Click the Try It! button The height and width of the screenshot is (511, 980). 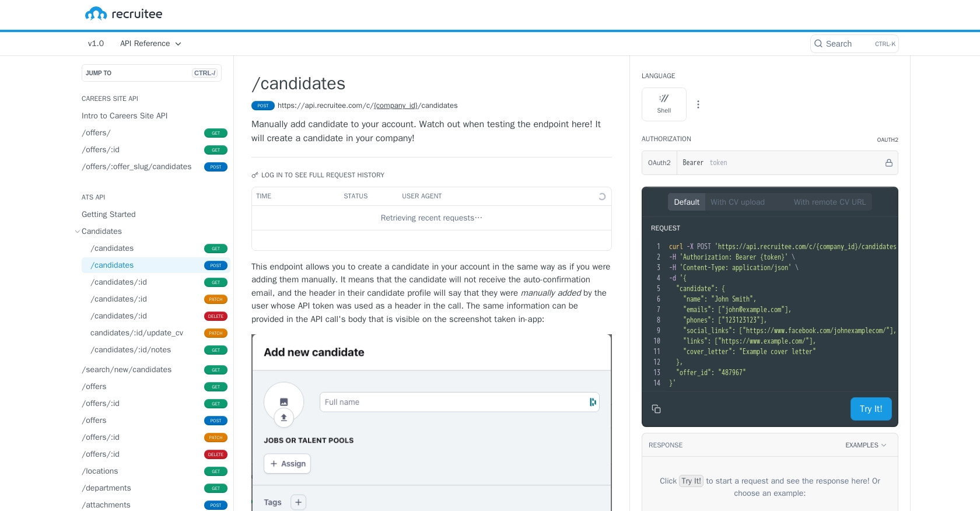[x=871, y=409]
